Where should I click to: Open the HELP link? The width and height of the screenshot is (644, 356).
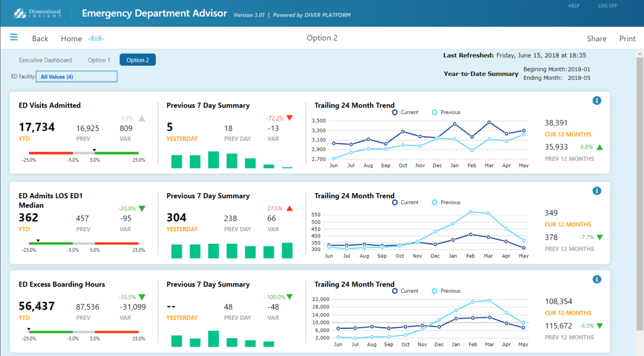point(574,6)
